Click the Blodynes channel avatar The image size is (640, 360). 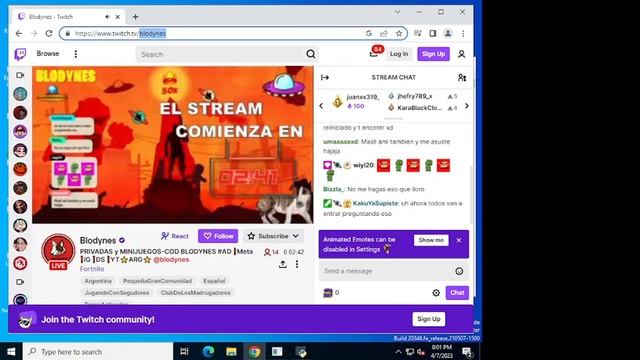pos(58,250)
